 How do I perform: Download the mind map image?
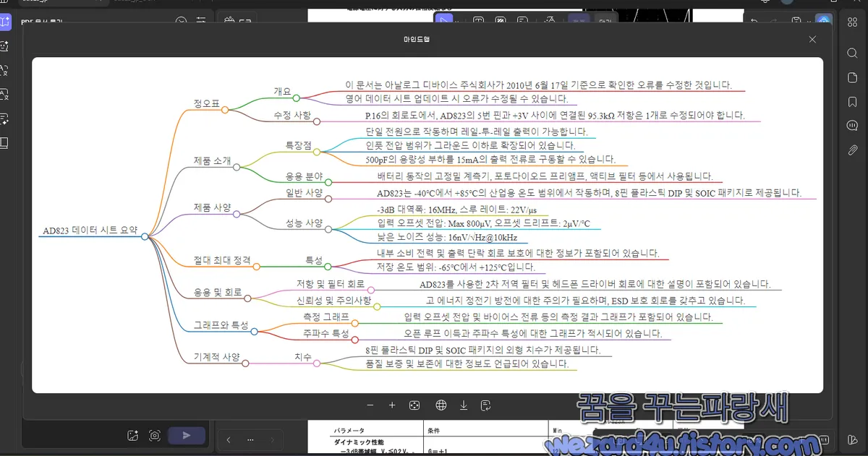pyautogui.click(x=463, y=405)
